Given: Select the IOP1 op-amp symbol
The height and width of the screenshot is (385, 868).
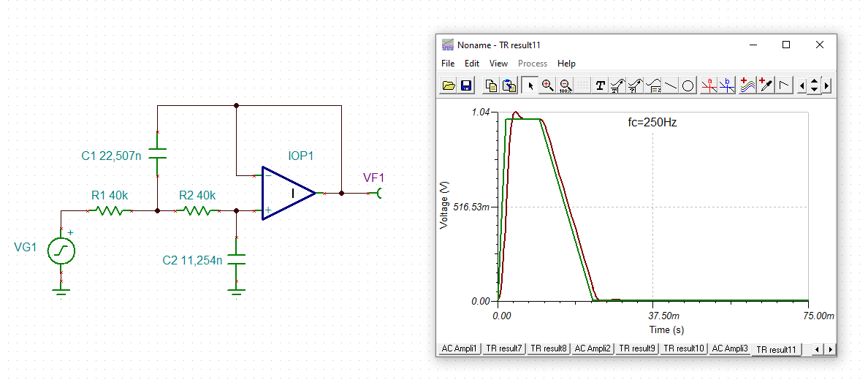Looking at the screenshot, I should tap(289, 193).
